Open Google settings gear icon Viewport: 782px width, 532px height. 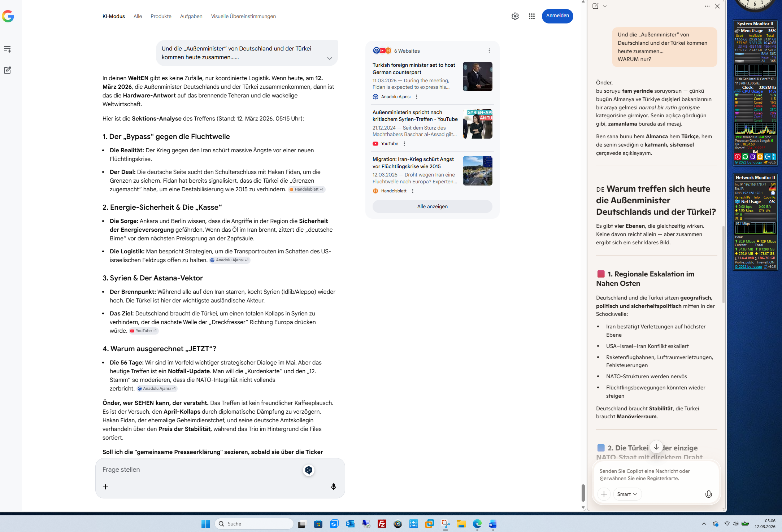(515, 16)
